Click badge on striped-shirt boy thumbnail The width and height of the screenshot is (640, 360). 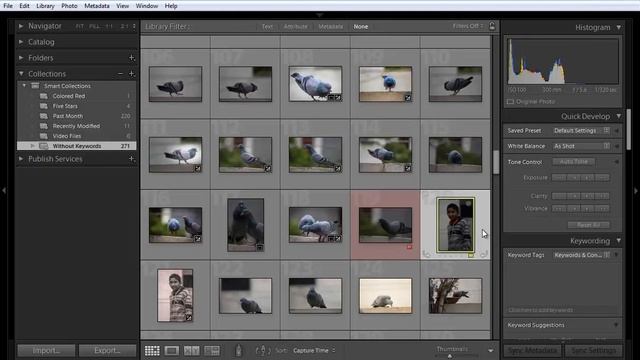(189, 317)
